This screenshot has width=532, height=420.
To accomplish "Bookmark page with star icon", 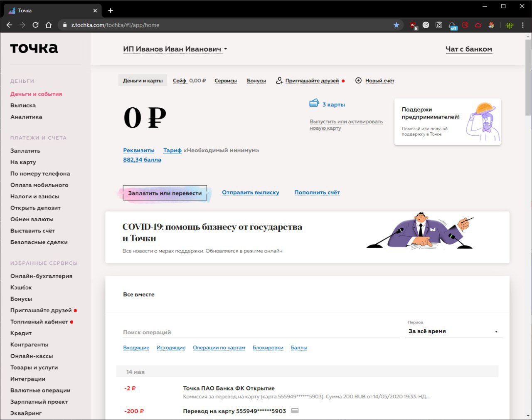I will tap(397, 25).
